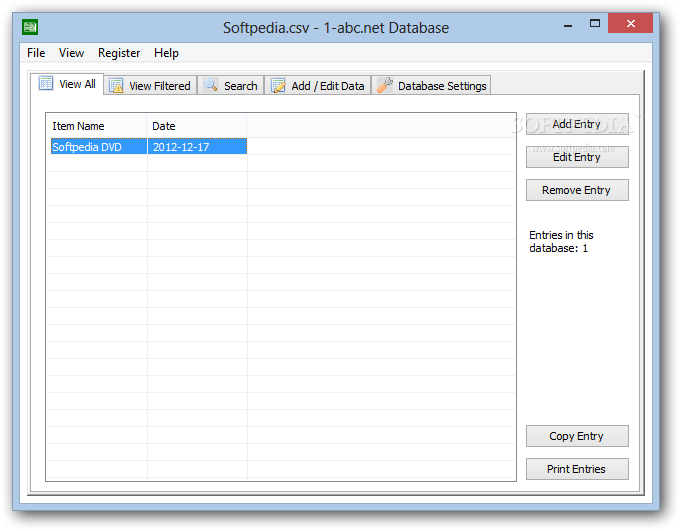Image resolution: width=680 pixels, height=531 pixels.
Task: Click the Remove Entry button
Action: coord(577,190)
